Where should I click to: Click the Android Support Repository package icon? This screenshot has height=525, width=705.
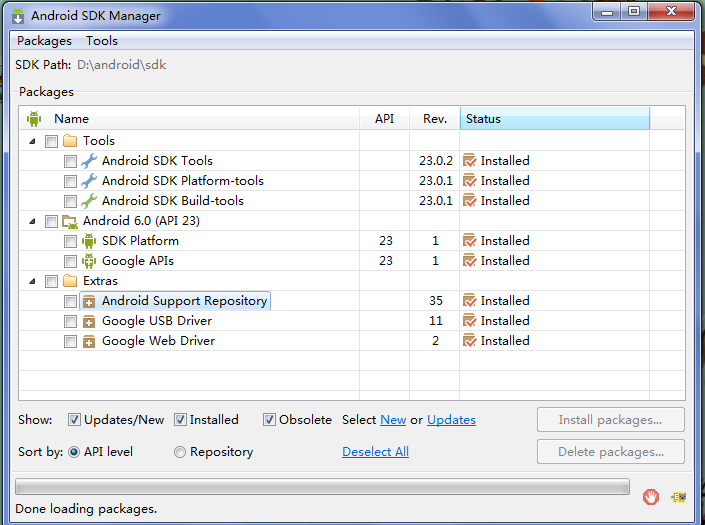click(89, 301)
